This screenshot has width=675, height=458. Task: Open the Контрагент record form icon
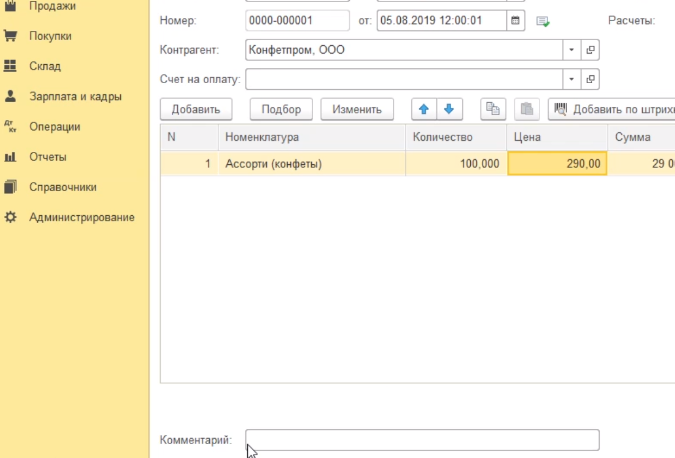[x=590, y=49]
